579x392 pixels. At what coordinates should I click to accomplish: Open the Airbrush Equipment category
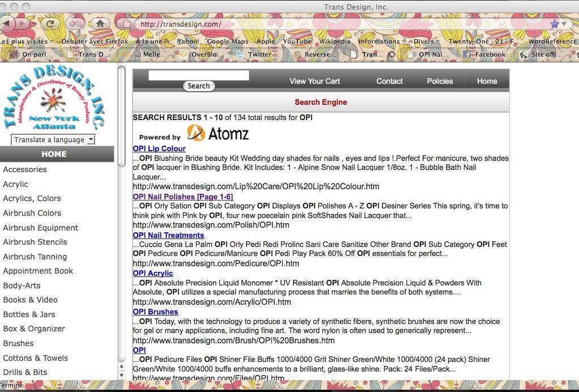pyautogui.click(x=41, y=228)
